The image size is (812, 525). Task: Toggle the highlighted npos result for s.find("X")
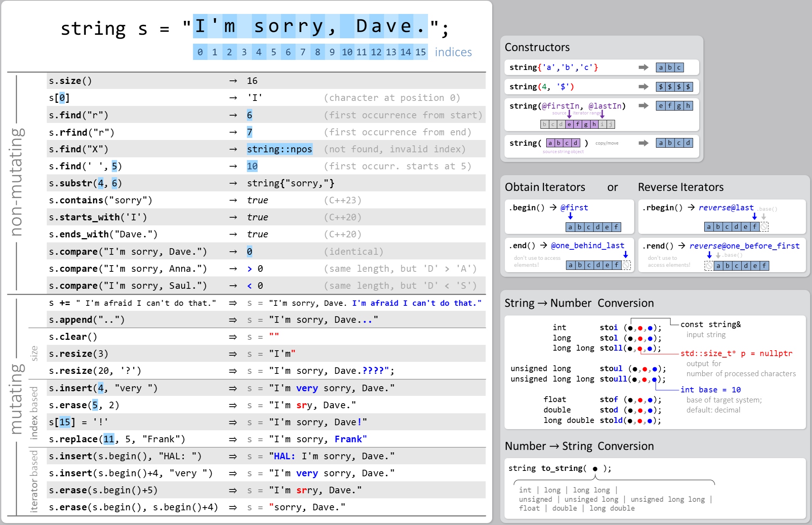click(280, 149)
